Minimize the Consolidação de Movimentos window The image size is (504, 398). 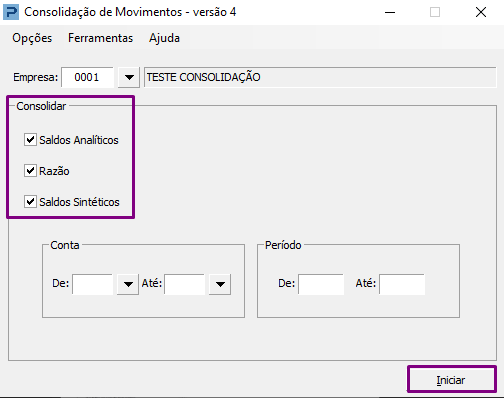(390, 12)
